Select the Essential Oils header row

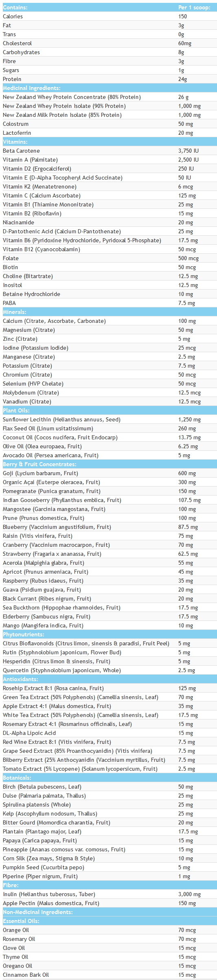[x=108, y=921]
